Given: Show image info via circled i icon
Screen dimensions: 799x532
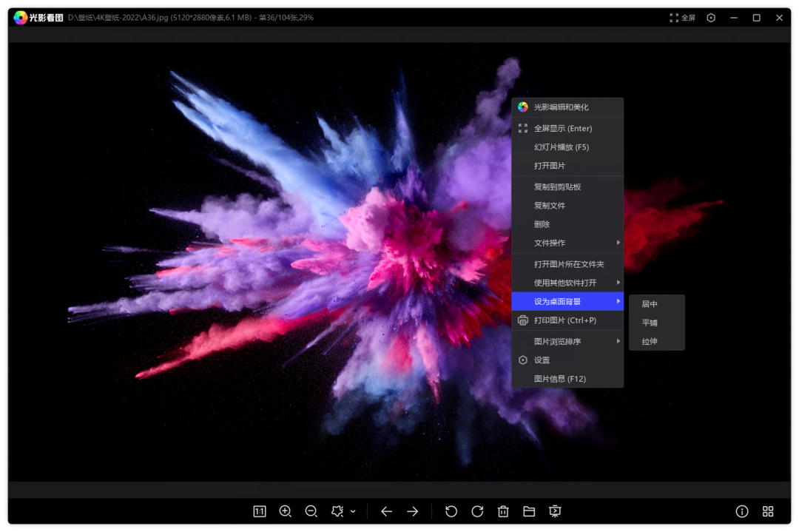Looking at the screenshot, I should [x=742, y=511].
